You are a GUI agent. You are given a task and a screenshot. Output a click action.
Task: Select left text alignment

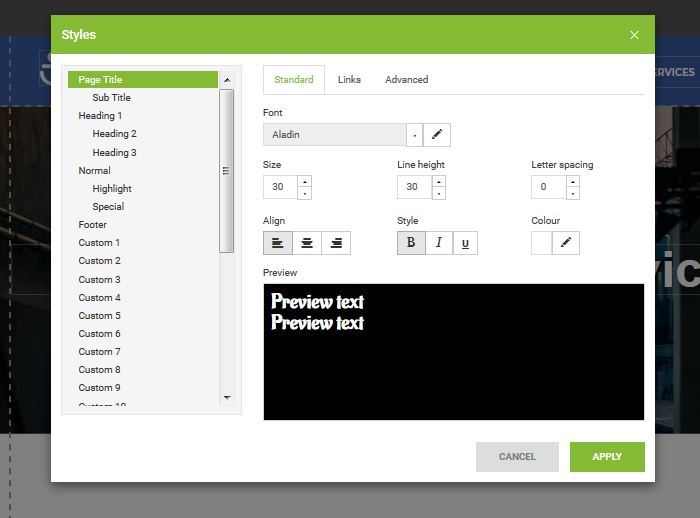(277, 243)
